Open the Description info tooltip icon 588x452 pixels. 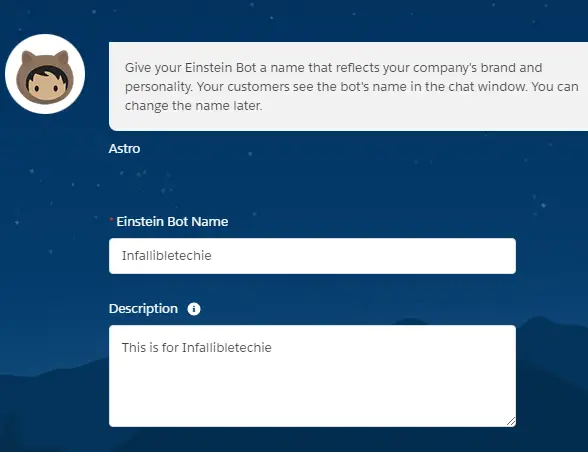[x=194, y=309]
